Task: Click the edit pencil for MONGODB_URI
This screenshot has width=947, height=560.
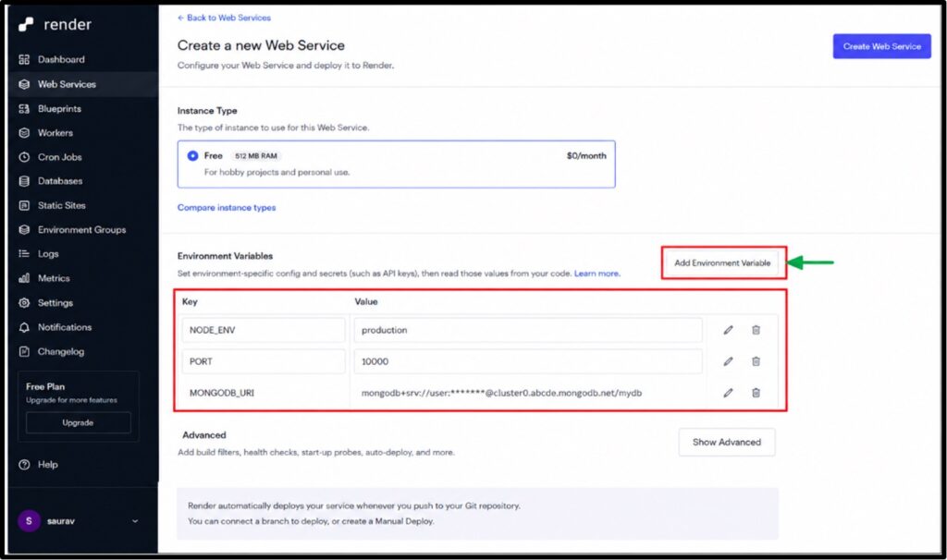Action: [729, 393]
